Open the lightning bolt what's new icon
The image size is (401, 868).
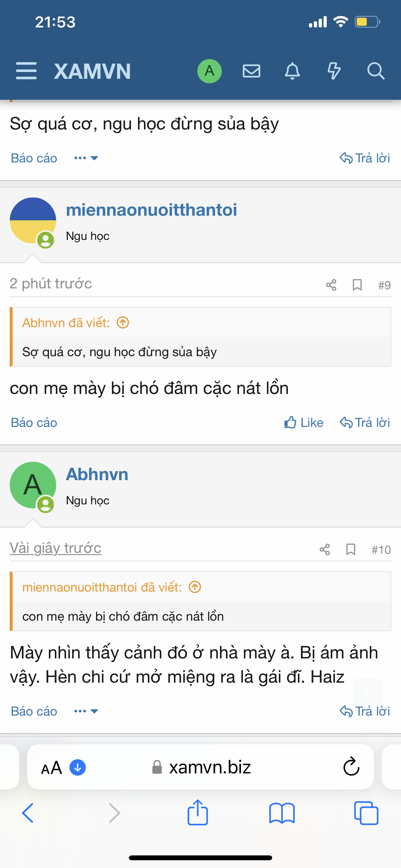(x=334, y=71)
